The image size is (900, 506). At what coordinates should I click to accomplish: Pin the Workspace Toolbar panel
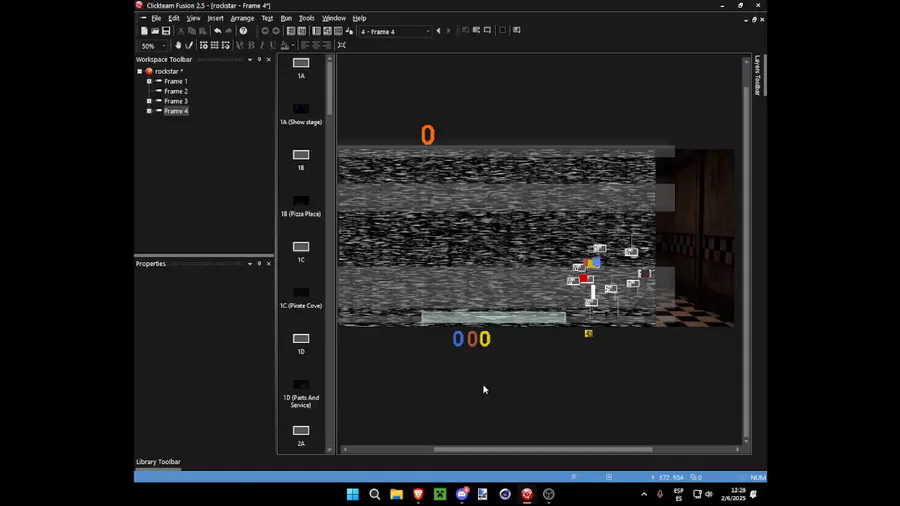point(259,60)
